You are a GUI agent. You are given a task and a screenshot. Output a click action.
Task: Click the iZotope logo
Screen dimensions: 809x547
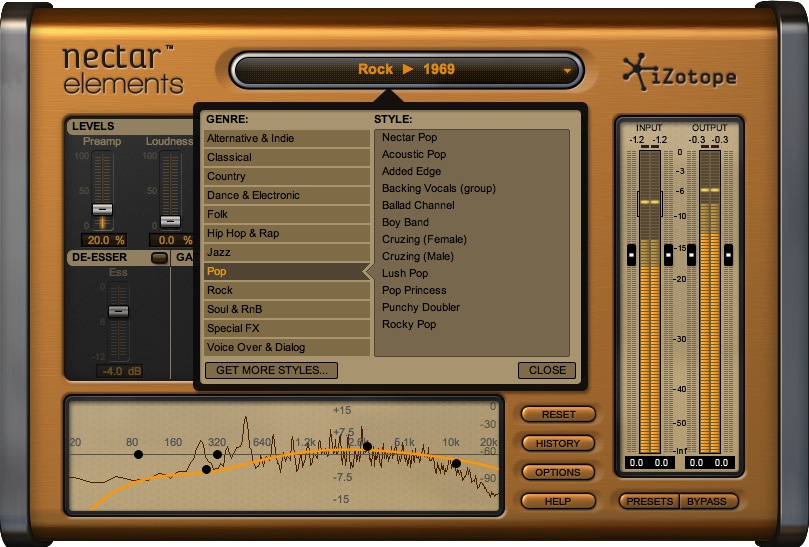tap(680, 73)
